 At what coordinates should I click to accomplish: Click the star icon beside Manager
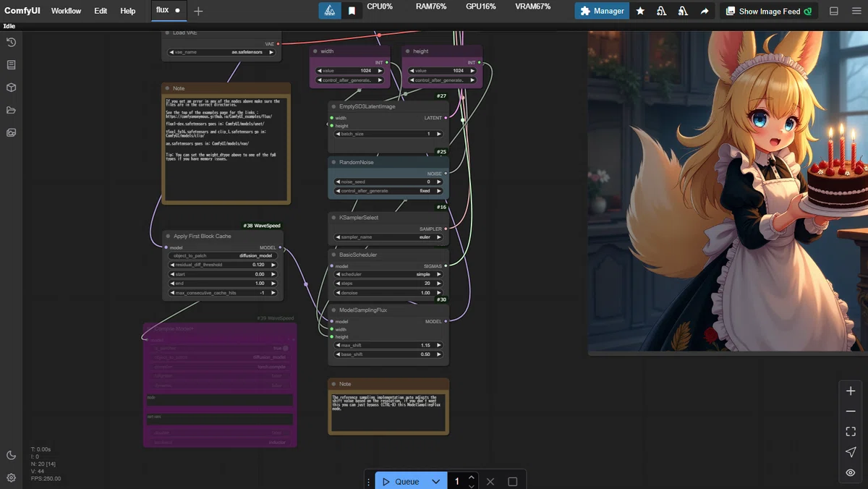pyautogui.click(x=640, y=11)
